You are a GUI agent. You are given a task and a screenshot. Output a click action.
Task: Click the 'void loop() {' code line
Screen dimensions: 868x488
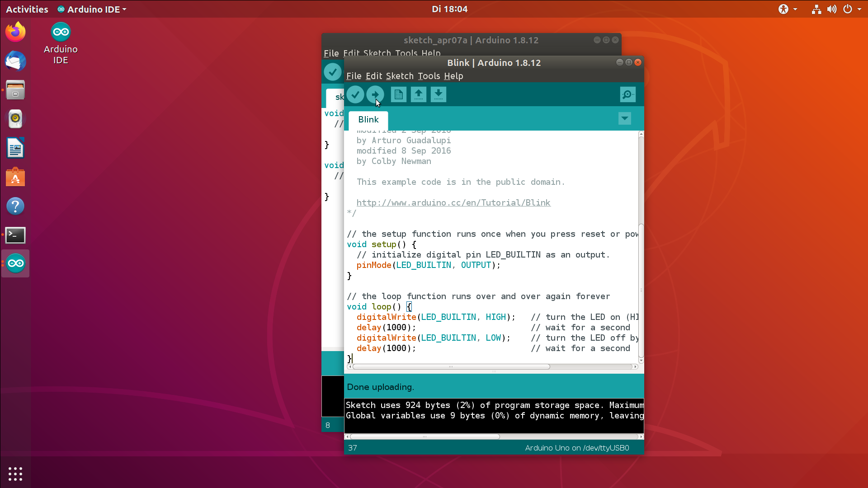click(379, 307)
